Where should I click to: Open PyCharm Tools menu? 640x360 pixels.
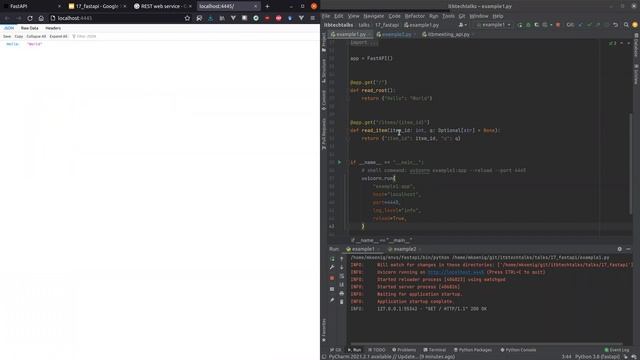448,16
